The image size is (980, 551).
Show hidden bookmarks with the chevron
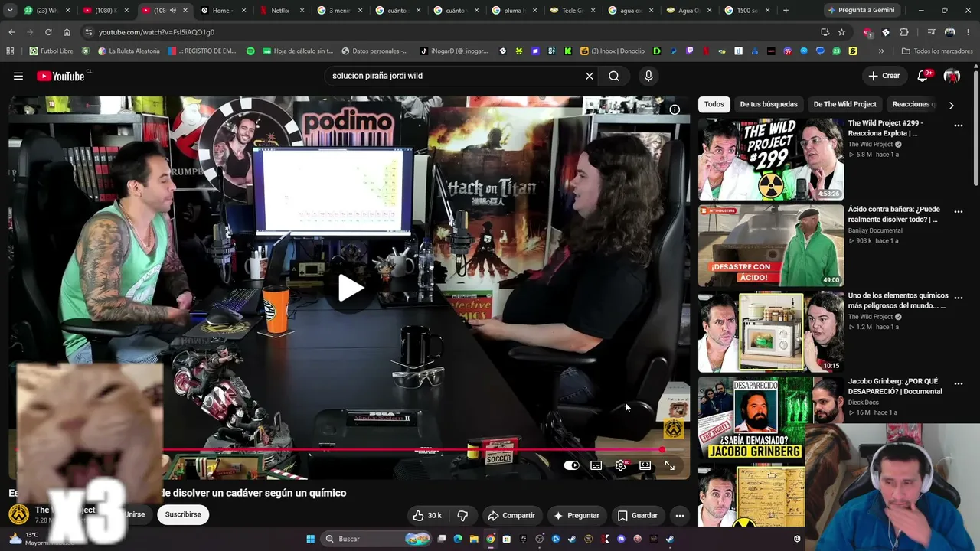pos(881,51)
